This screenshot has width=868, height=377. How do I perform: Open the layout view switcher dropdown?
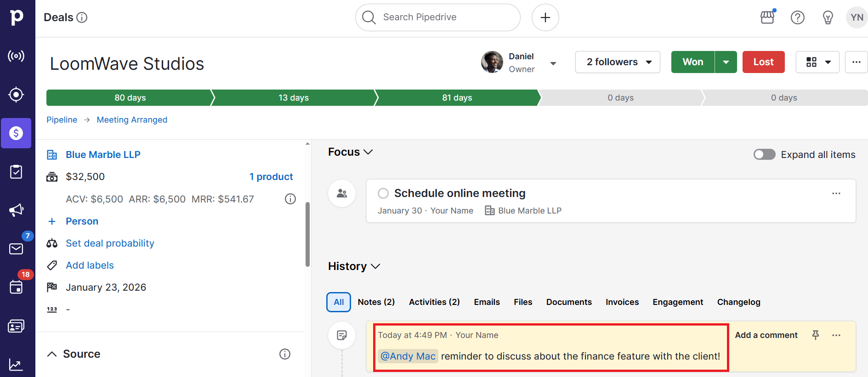(x=817, y=62)
